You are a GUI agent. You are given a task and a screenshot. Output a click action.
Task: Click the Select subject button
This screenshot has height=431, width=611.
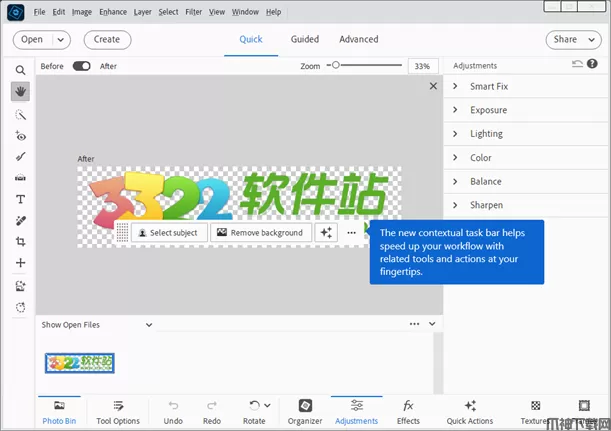tap(169, 233)
